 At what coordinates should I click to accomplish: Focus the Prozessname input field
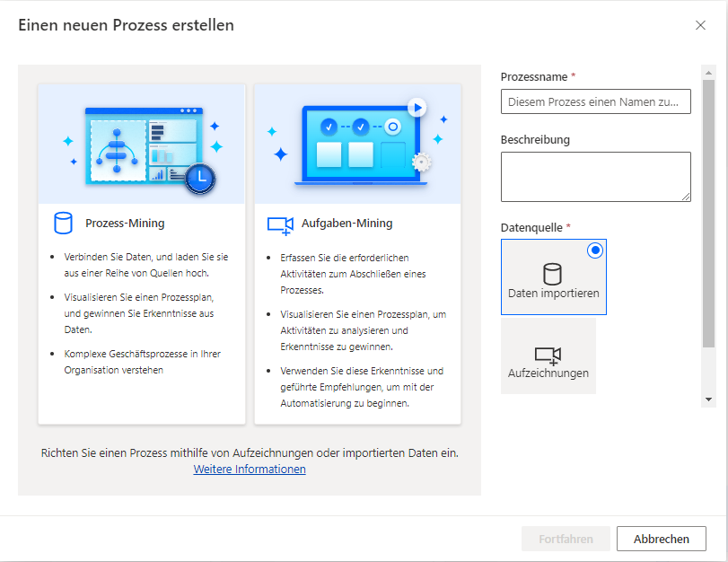pyautogui.click(x=595, y=101)
